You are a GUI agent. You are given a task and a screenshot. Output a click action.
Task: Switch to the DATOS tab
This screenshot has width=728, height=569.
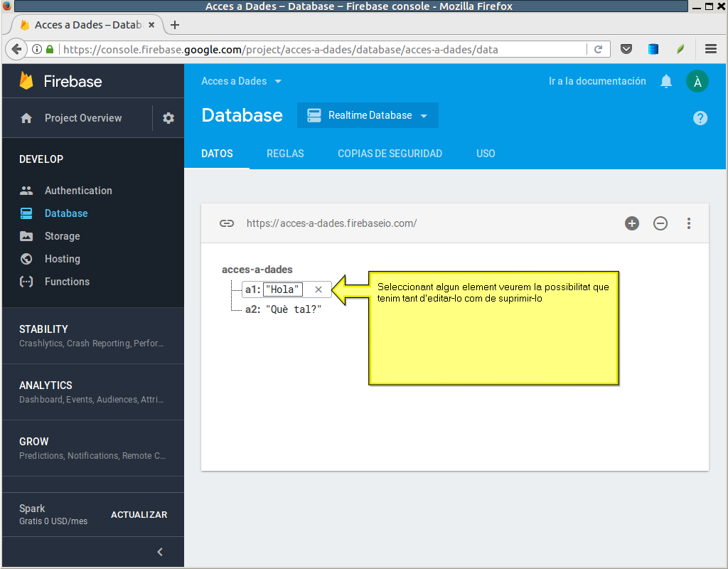click(217, 154)
